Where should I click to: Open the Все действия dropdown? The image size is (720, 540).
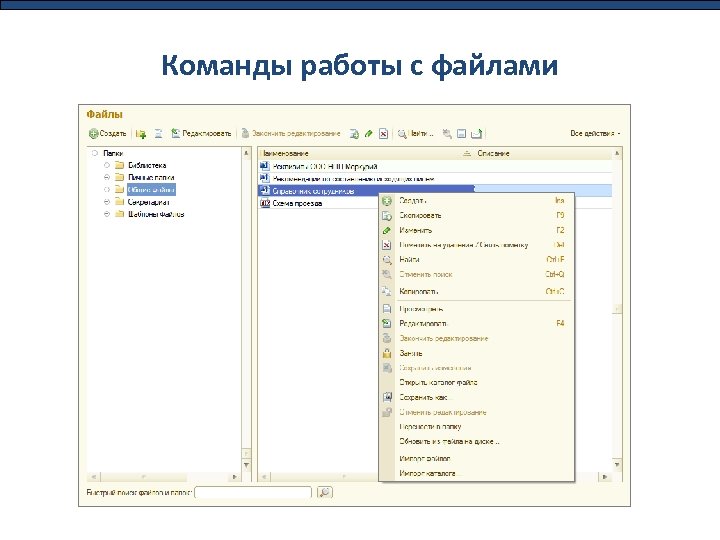click(x=595, y=134)
